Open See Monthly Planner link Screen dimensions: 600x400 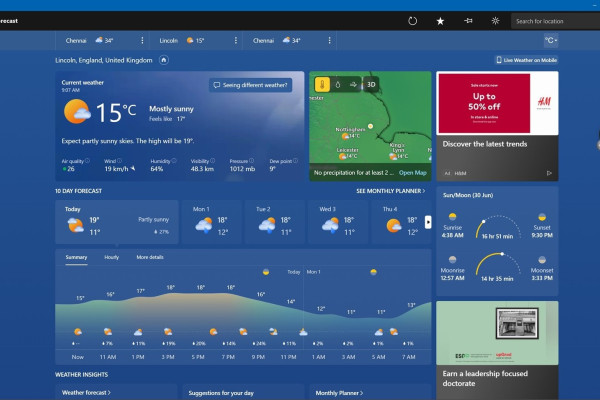(391, 191)
